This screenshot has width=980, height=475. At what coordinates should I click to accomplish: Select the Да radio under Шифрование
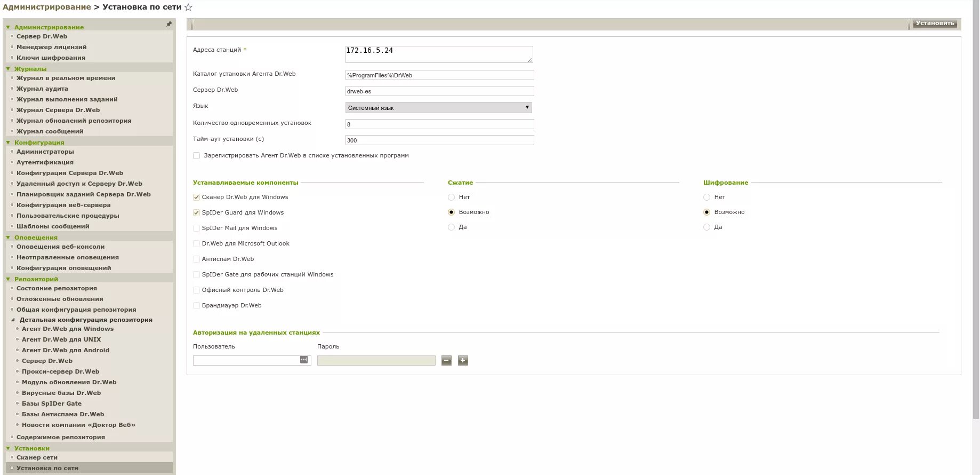pos(707,227)
